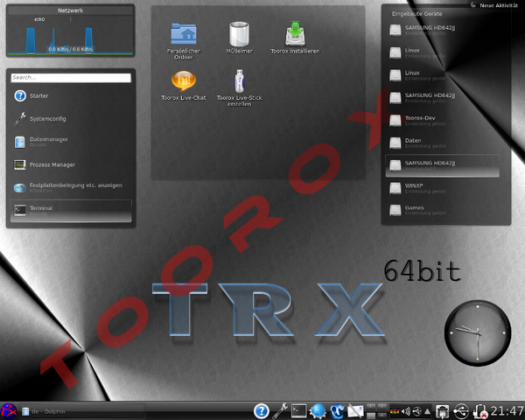Open the blue K application icon in taskbar
Viewport: 525px width, 420px height.
[x=337, y=411]
